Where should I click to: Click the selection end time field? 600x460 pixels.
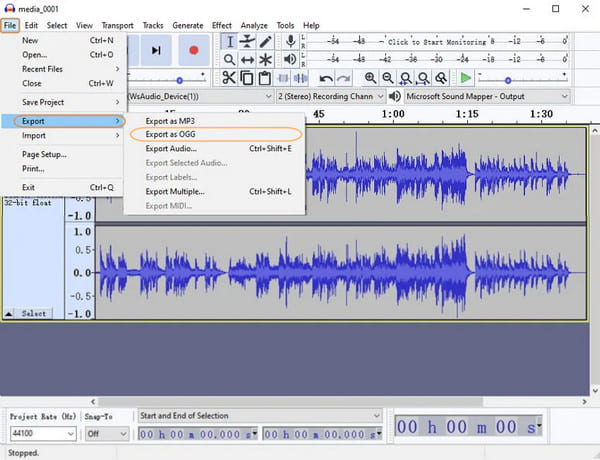[x=322, y=434]
